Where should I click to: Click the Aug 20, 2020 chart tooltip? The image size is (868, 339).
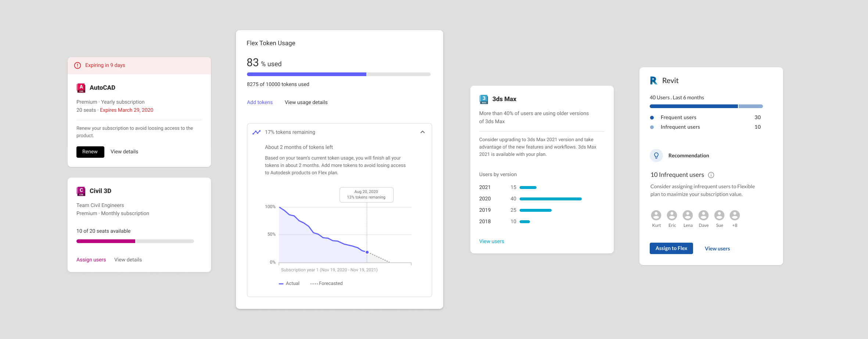(366, 195)
